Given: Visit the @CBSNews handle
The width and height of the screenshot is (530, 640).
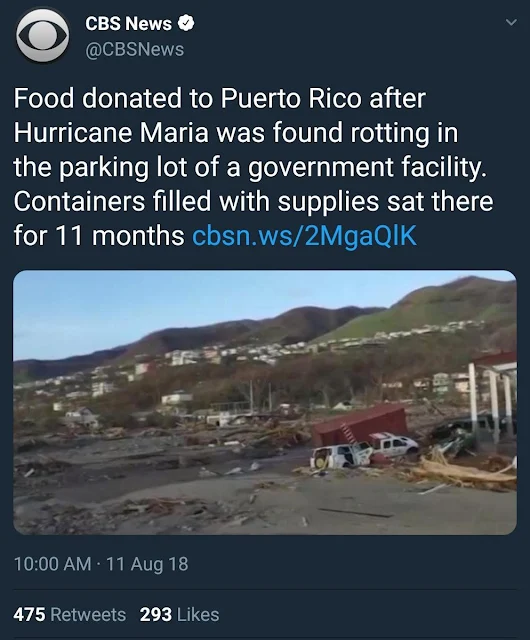Looking at the screenshot, I should click(x=134, y=49).
